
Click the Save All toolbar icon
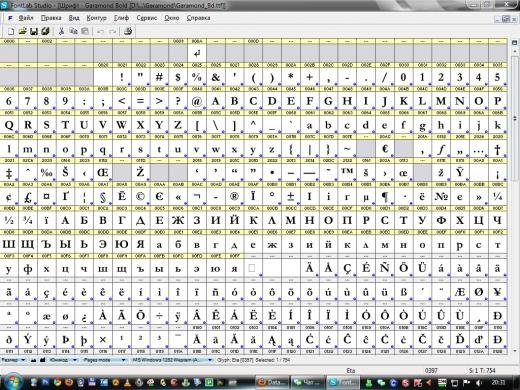point(45,31)
